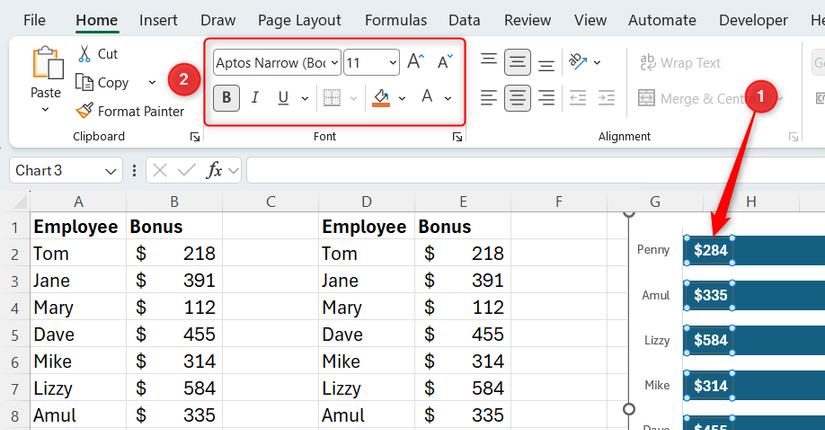This screenshot has width=825, height=430.
Task: Open the Font settings dialog launcher
Action: (x=457, y=137)
